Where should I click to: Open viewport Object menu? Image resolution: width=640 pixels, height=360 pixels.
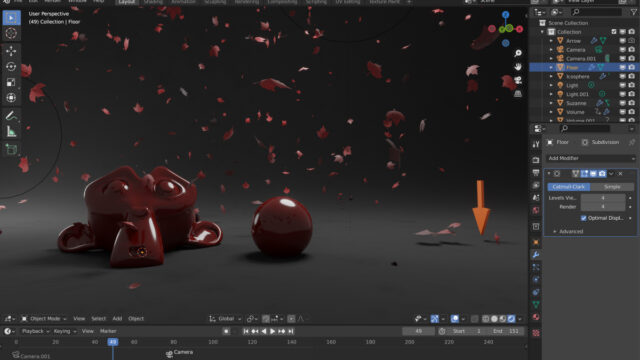coord(136,319)
